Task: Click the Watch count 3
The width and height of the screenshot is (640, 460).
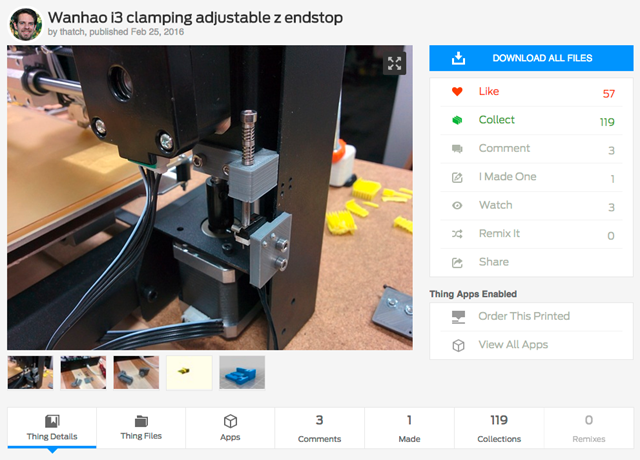Action: pos(611,207)
